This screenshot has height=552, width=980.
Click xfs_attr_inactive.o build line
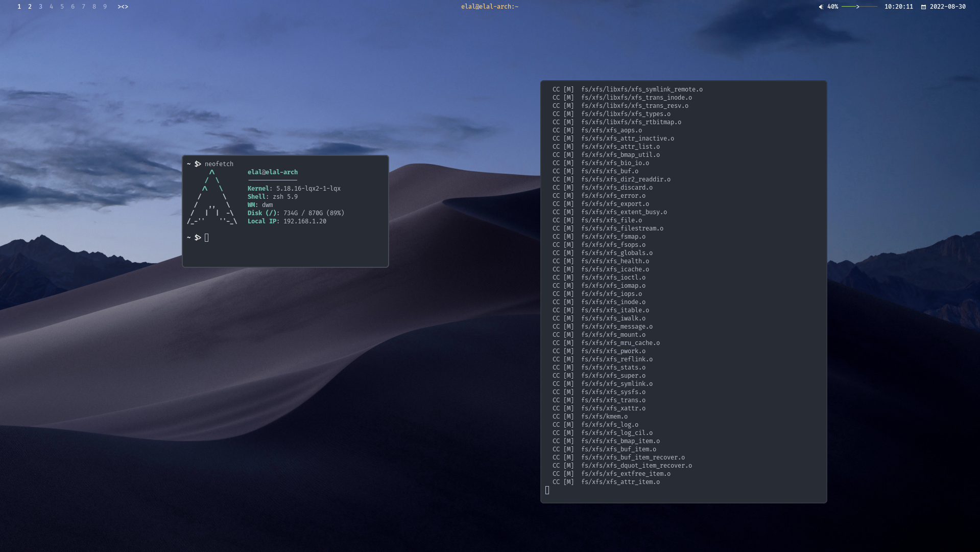(x=613, y=139)
